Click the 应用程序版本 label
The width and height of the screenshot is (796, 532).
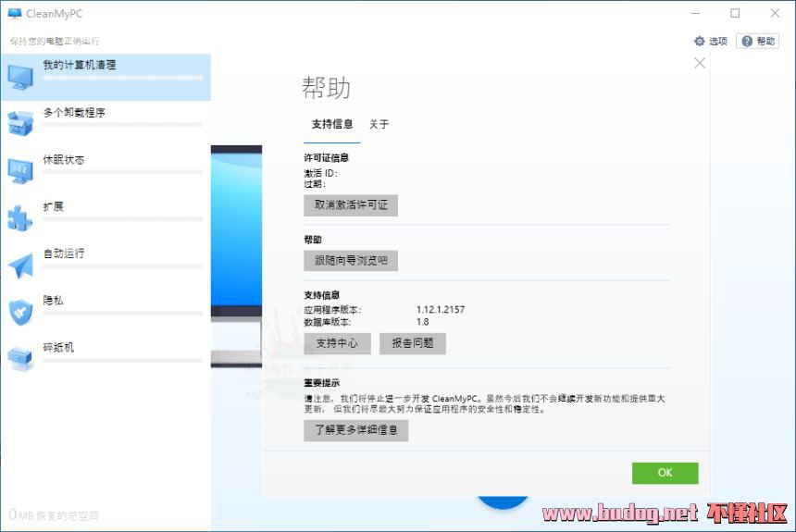tap(332, 309)
